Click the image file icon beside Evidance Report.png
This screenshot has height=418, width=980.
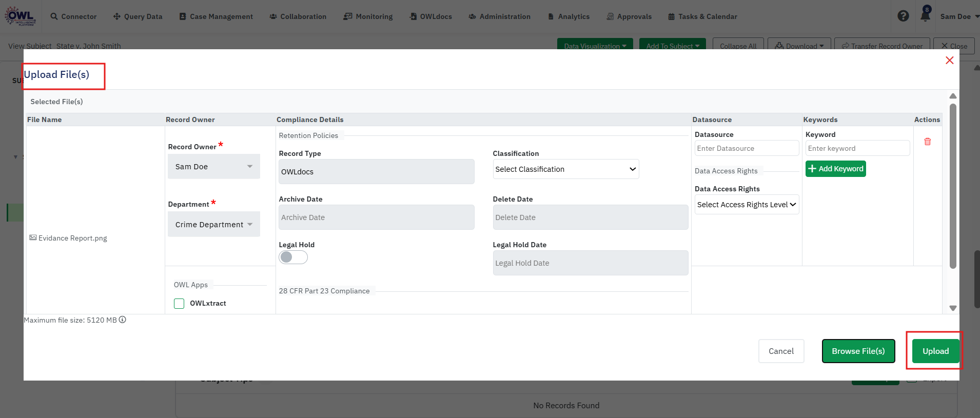[x=33, y=237]
